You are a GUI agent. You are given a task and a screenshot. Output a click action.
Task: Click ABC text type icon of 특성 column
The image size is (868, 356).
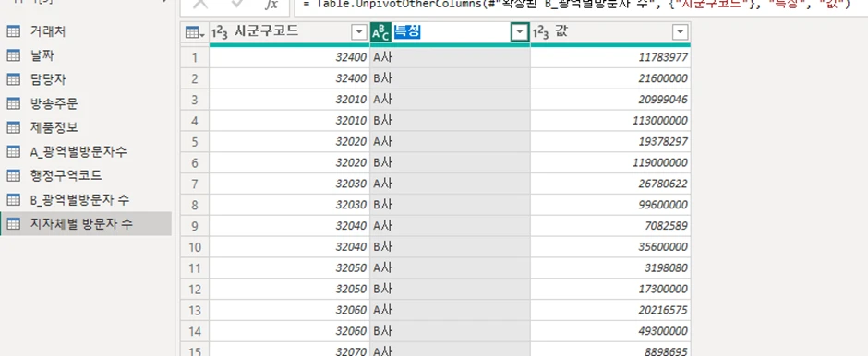(380, 33)
